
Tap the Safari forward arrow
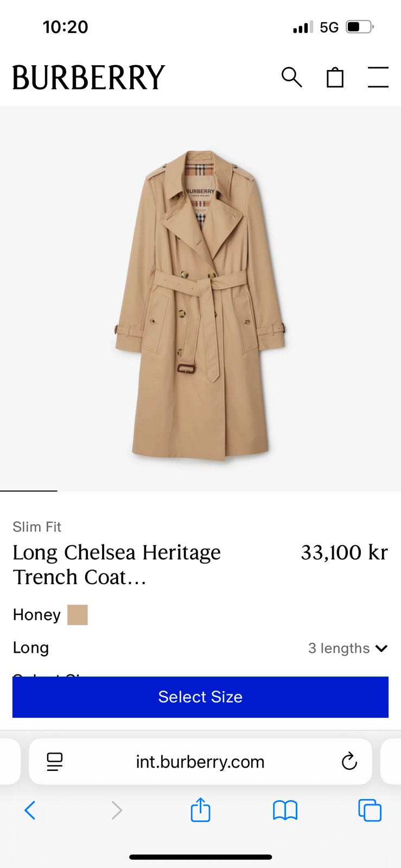point(116,810)
